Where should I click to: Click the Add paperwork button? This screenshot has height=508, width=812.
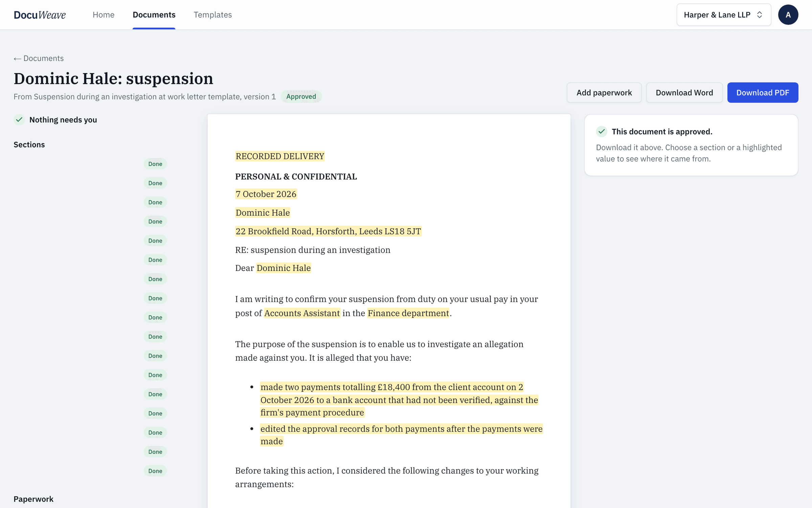(x=604, y=92)
